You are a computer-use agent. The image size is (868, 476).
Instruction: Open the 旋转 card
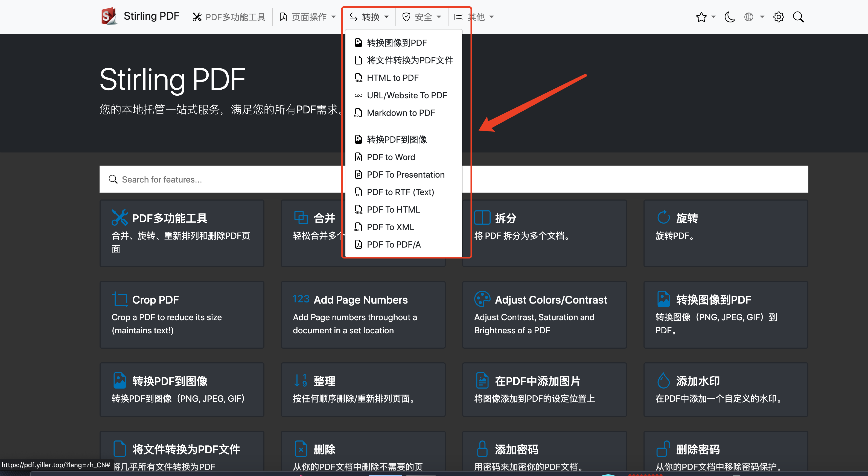726,233
